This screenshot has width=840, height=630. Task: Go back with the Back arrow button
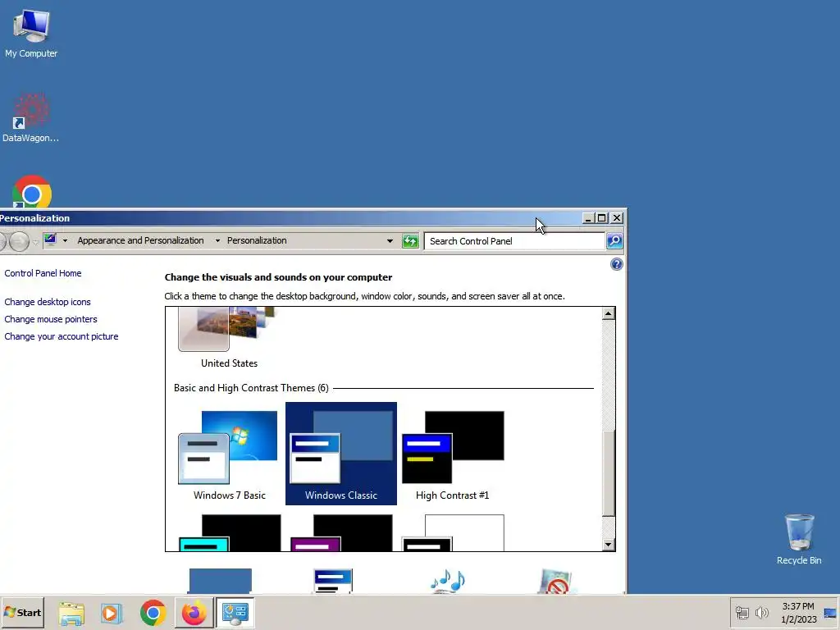coord(2,241)
